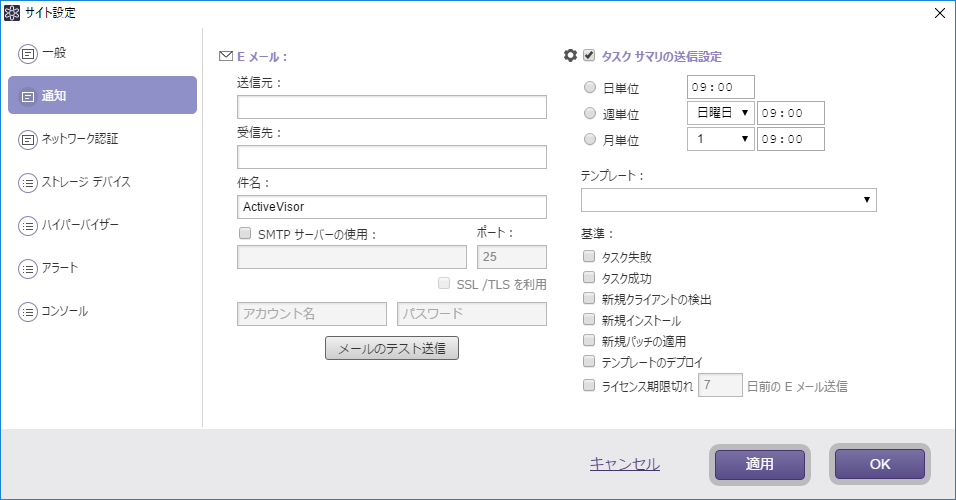Click the 一般 sidebar icon

click(28, 52)
